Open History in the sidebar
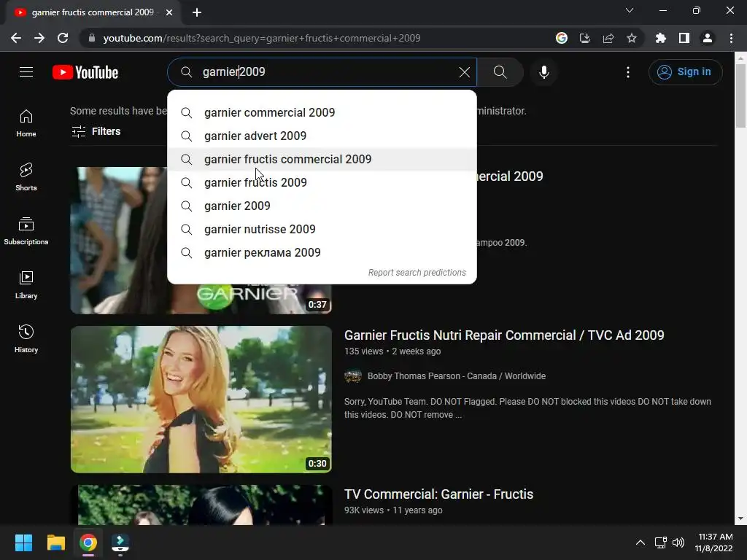The height and width of the screenshot is (560, 747). 26,338
